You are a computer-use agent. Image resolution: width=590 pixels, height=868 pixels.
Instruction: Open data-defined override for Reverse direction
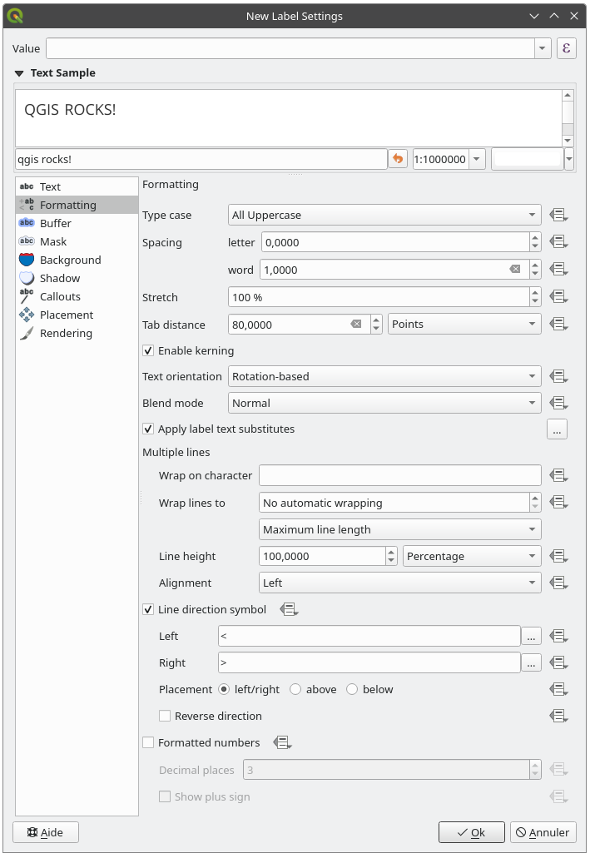[x=558, y=716]
